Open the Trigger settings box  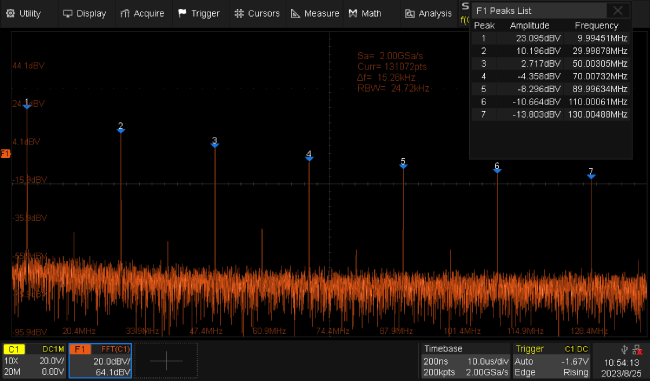pos(551,361)
